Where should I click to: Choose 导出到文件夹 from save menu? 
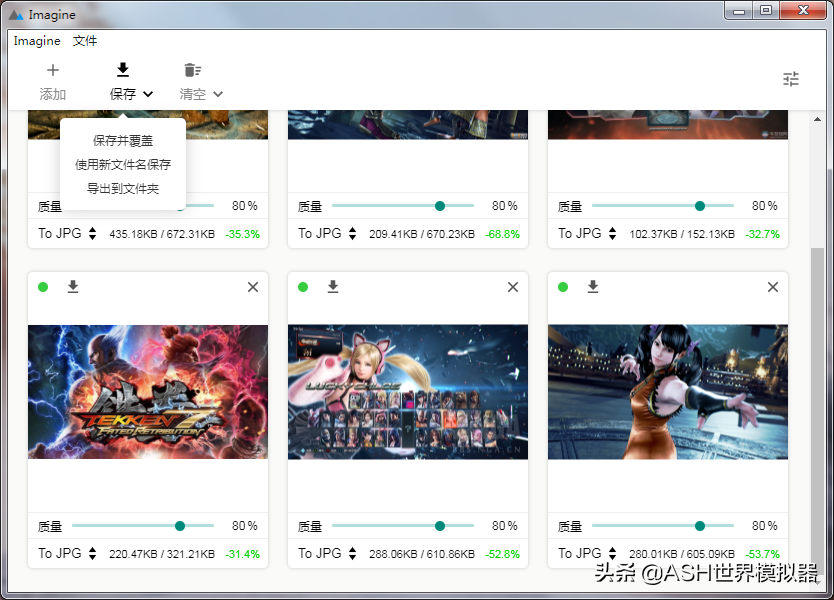point(123,188)
